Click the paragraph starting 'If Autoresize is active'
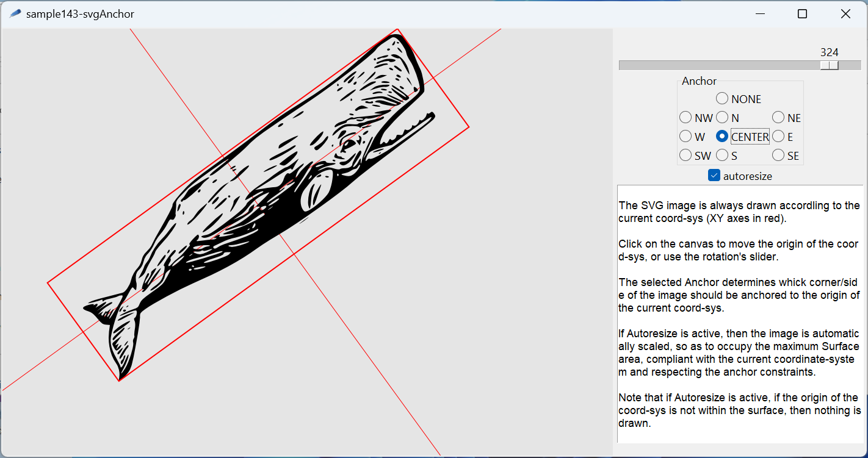868x458 pixels. (739, 353)
